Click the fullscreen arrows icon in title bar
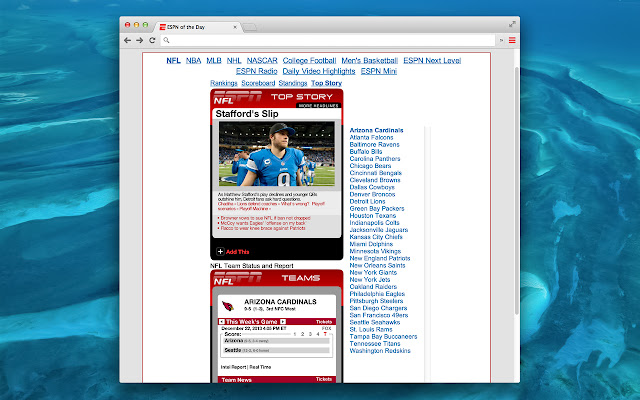This screenshot has width=640, height=400. click(512, 24)
